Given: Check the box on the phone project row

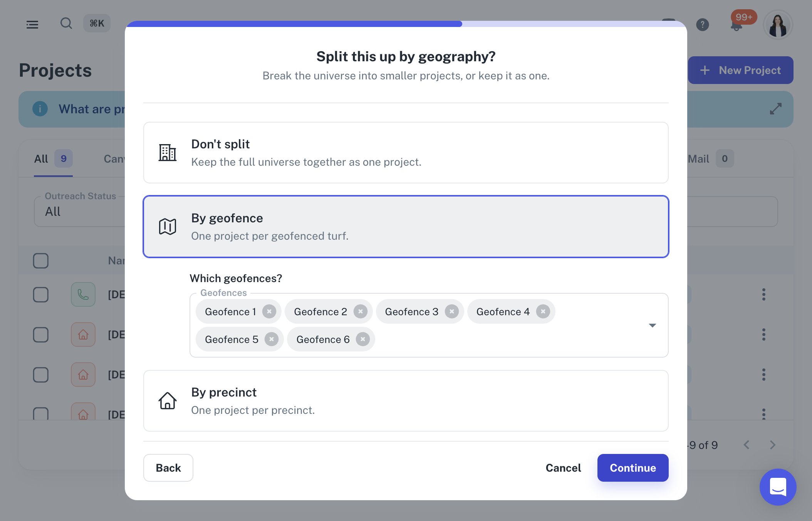Looking at the screenshot, I should (41, 295).
